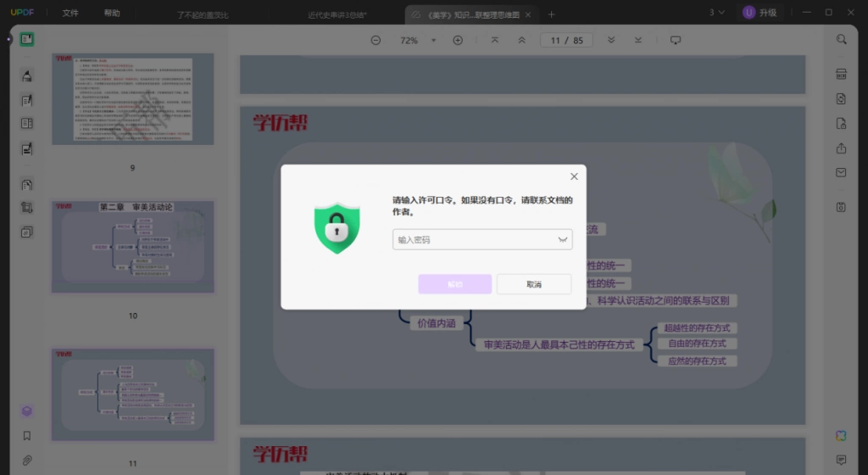Screen dimensions: 868x475
Task: Toggle password visibility eye icon
Action: 563,240
